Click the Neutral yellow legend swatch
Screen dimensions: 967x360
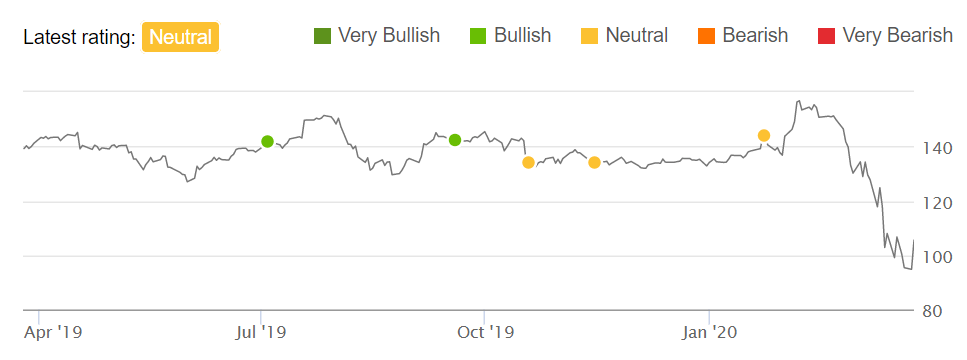click(590, 36)
